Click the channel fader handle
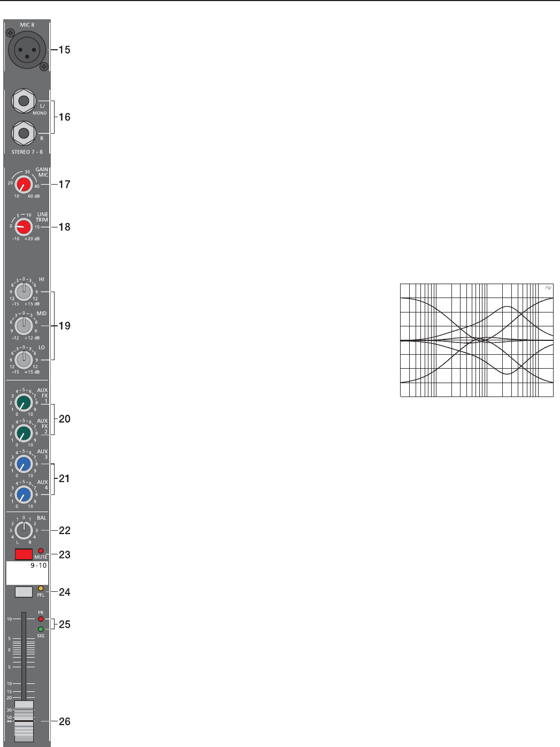Viewport: 560px width, 747px height. (24, 721)
